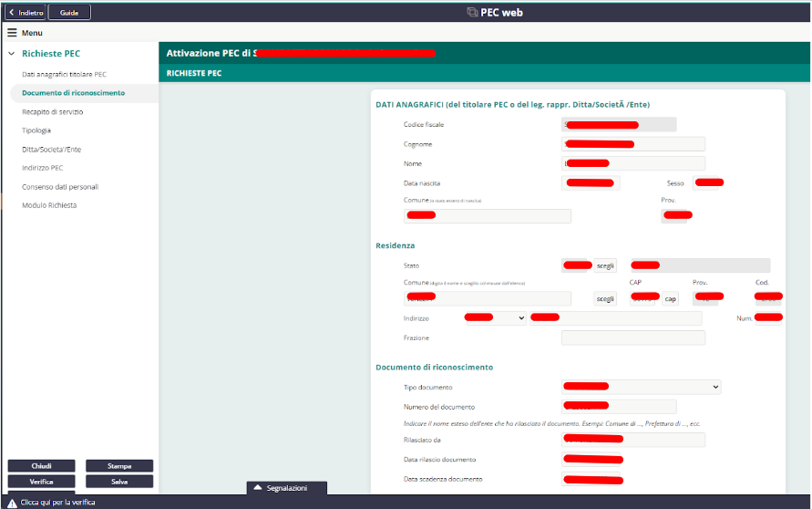Screen dimensions: 812x509
Task: Go to Indirizzo PEC section
Action: point(43,168)
